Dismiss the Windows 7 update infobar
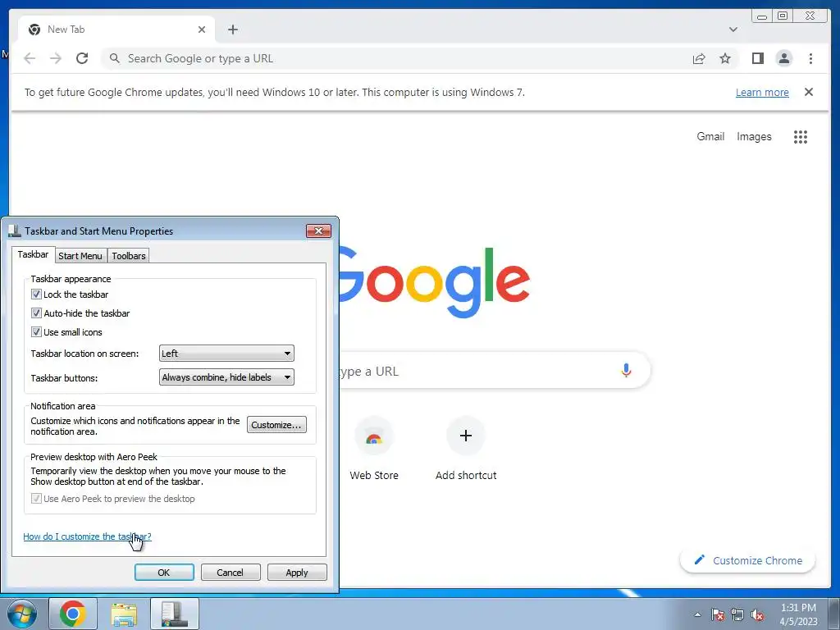This screenshot has height=630, width=840. tap(808, 92)
